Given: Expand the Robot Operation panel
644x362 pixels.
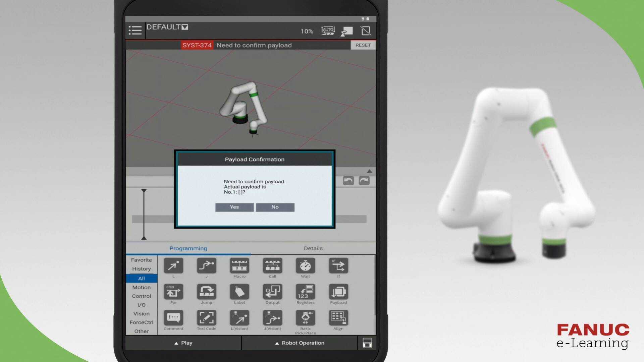Looking at the screenshot, I should tap(300, 343).
